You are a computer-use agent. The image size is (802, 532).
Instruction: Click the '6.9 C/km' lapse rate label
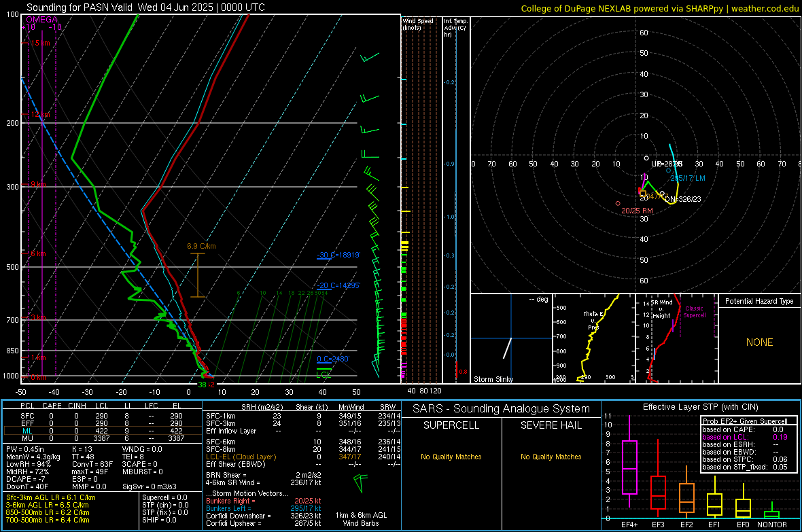click(202, 246)
